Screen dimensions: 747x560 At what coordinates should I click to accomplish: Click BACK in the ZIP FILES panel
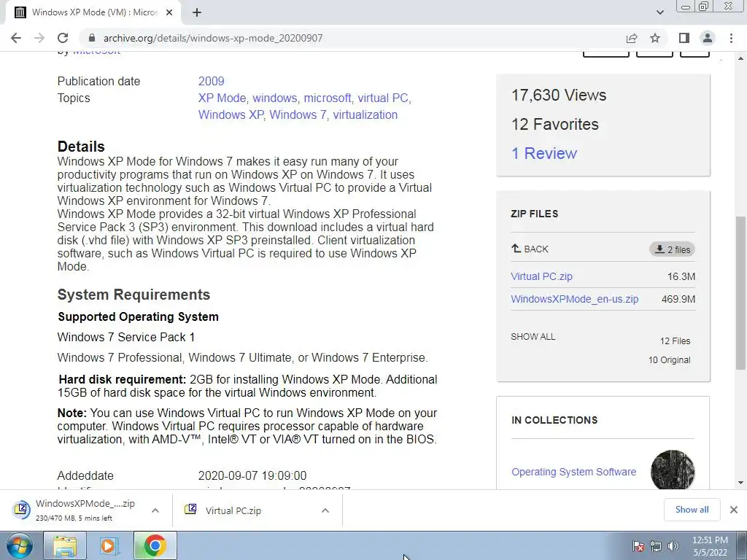pos(530,249)
